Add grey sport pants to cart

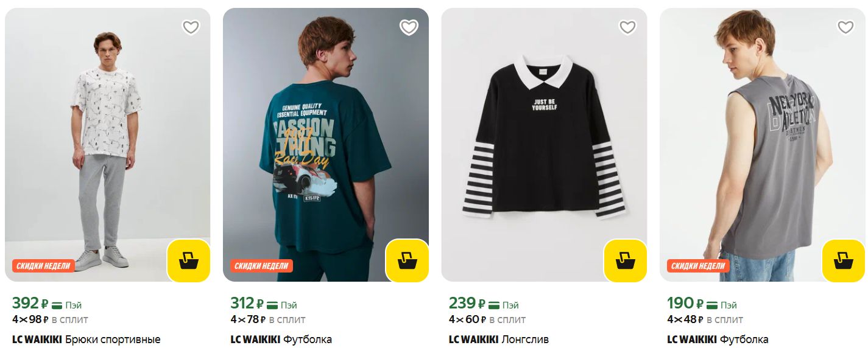tap(188, 260)
